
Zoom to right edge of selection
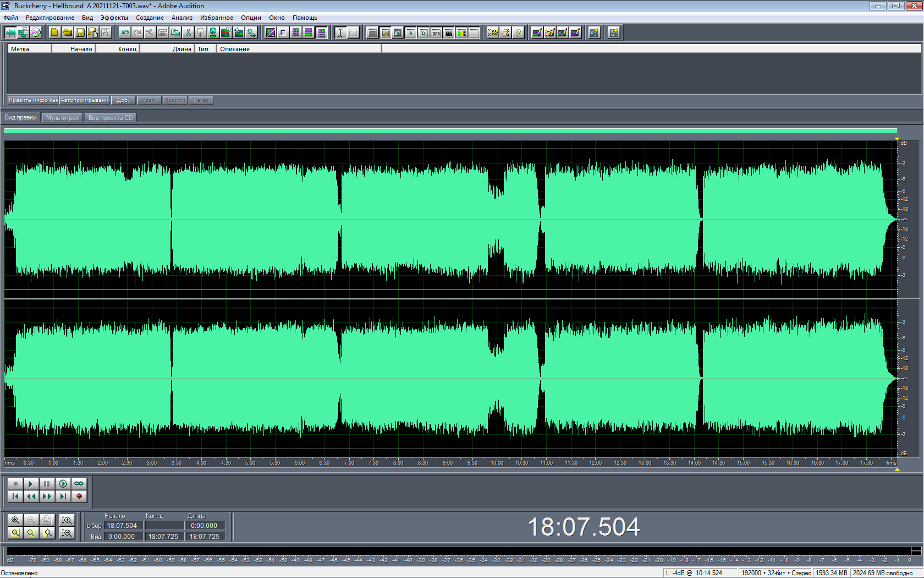47,532
